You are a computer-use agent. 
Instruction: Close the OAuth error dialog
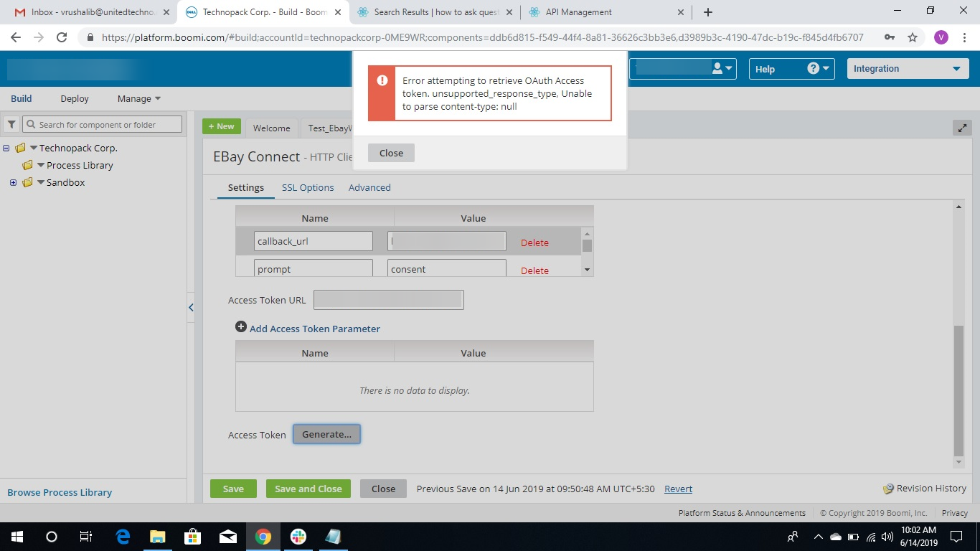391,153
